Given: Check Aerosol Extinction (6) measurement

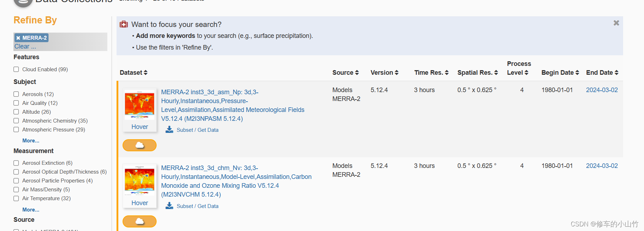Looking at the screenshot, I should coord(16,163).
